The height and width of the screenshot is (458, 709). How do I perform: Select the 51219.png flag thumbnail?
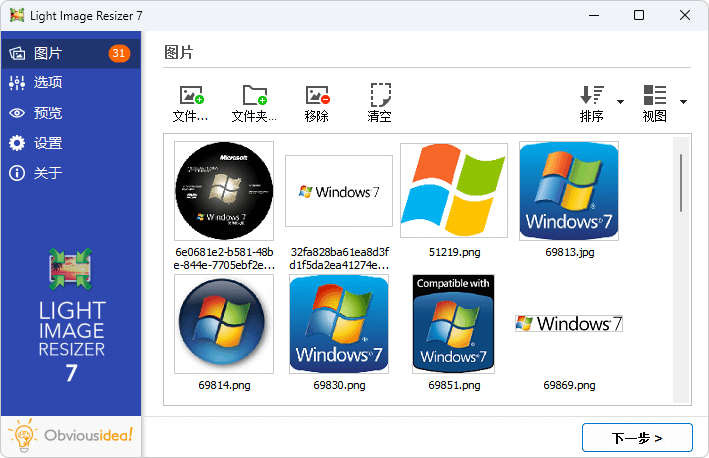coord(454,190)
